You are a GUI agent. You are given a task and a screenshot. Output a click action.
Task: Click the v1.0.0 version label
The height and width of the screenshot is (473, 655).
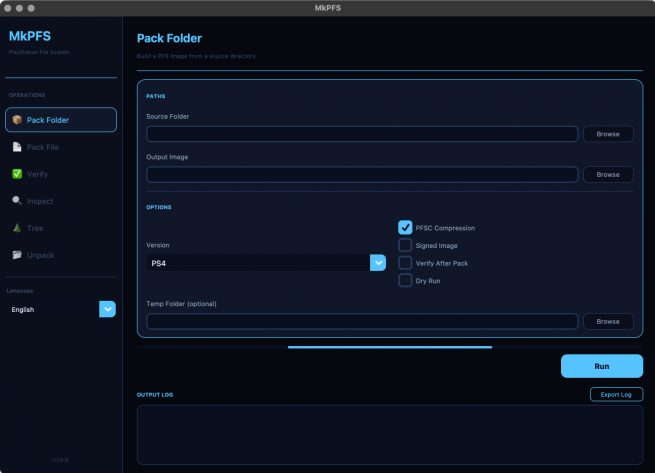coord(61,460)
